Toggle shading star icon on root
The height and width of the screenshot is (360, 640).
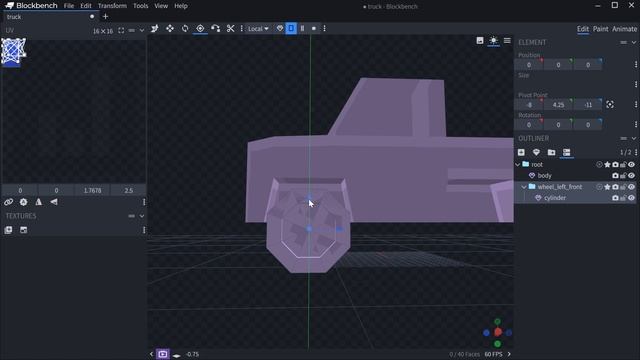(x=607, y=164)
